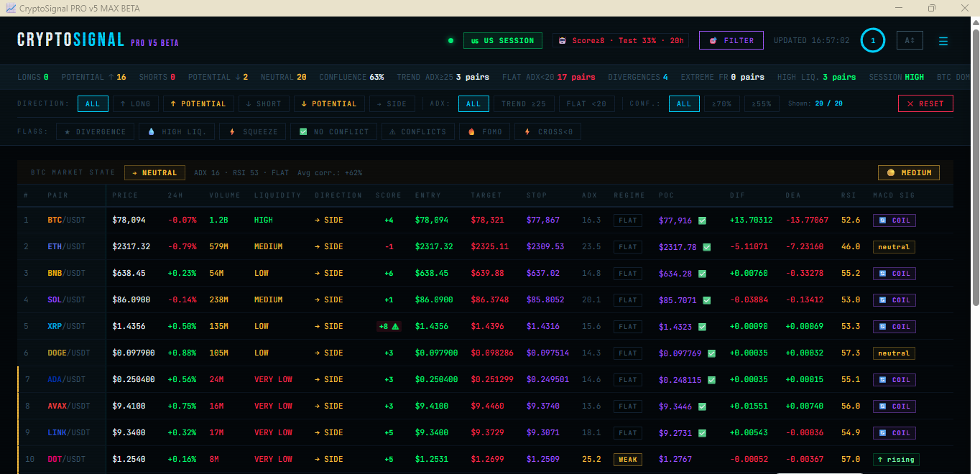
Task: Select the down-arrow Potential direction filter
Action: coord(329,103)
